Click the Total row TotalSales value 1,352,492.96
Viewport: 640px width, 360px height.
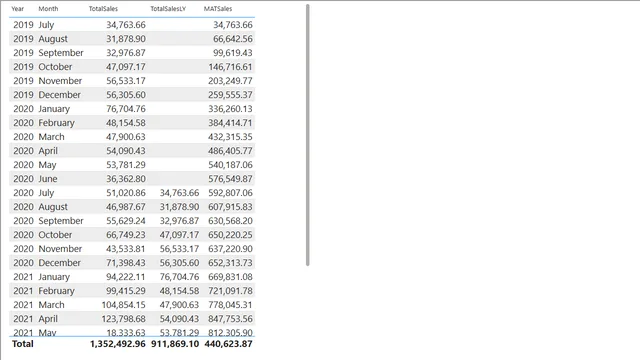[118, 344]
